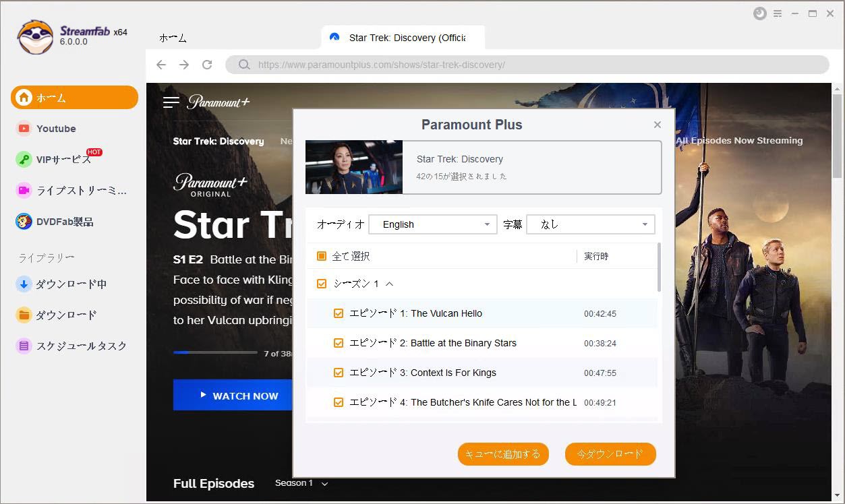Click the Full Episodes heading

(214, 483)
